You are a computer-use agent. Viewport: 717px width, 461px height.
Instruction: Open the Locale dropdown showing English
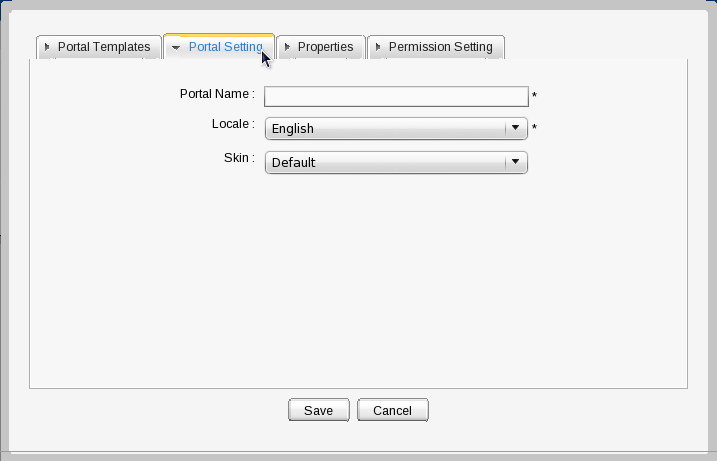[385, 128]
